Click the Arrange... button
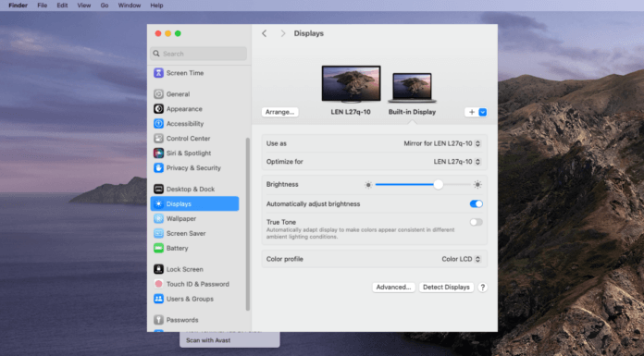 [279, 112]
